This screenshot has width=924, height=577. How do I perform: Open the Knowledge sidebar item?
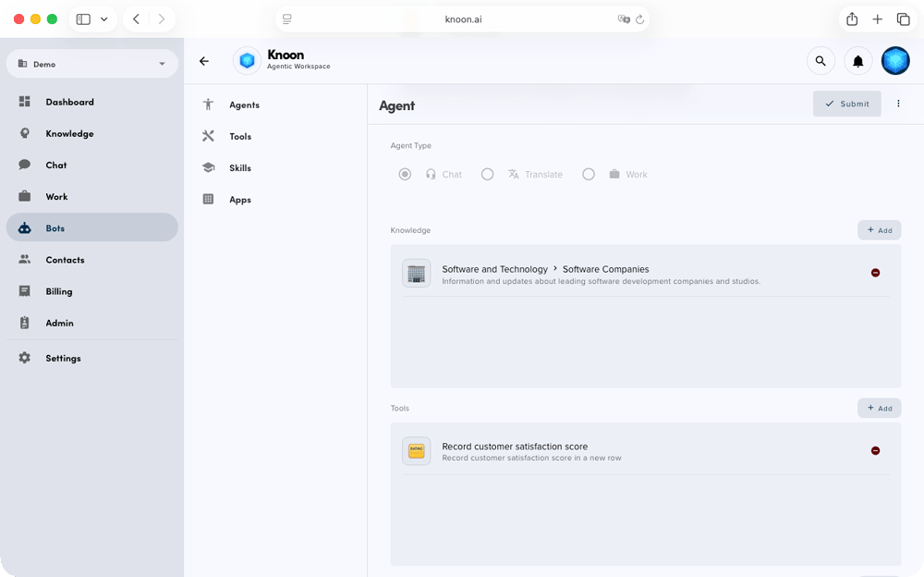(69, 133)
